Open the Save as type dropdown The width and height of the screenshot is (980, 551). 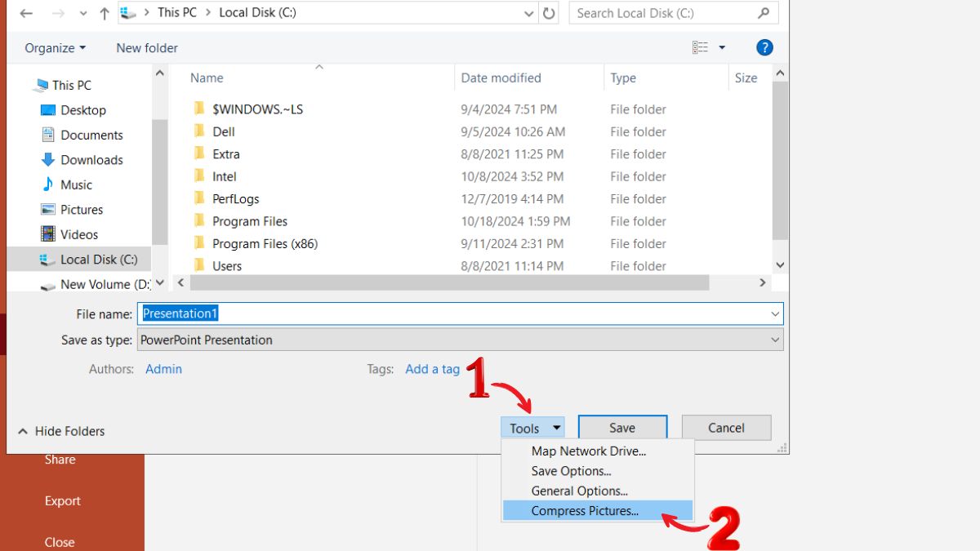pos(460,340)
